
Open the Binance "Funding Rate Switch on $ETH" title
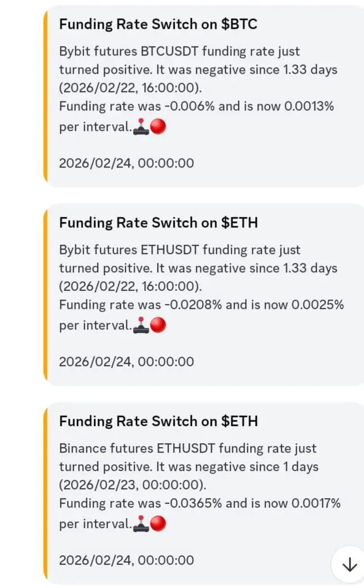click(158, 421)
